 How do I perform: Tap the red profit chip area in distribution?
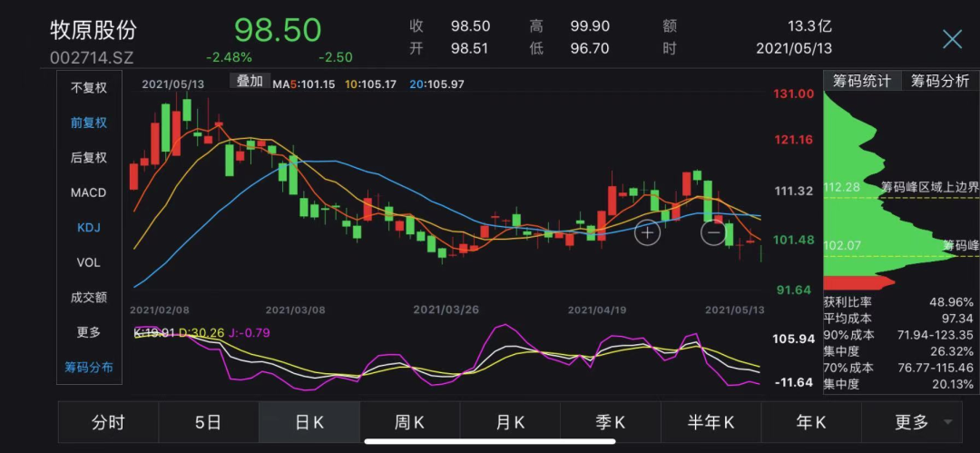857,281
